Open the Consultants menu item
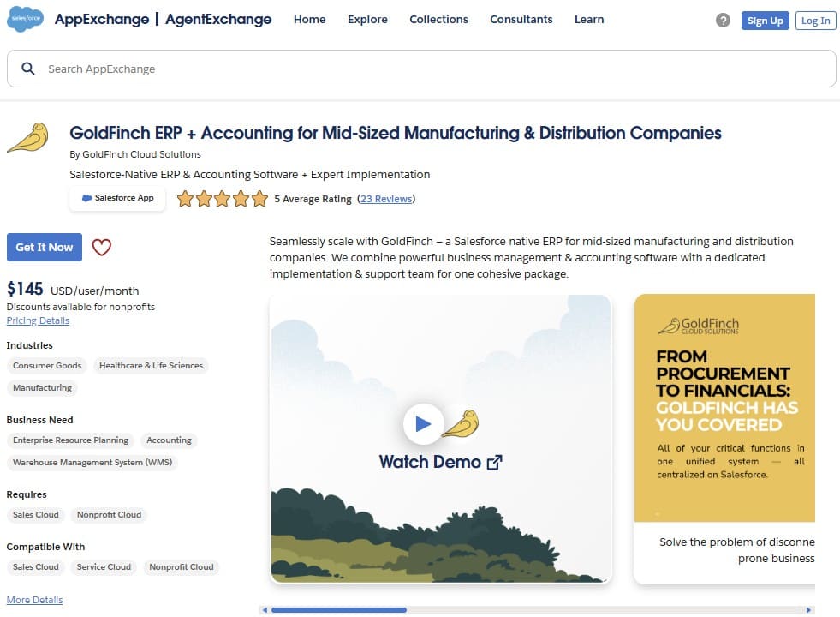840x617 pixels. [521, 20]
